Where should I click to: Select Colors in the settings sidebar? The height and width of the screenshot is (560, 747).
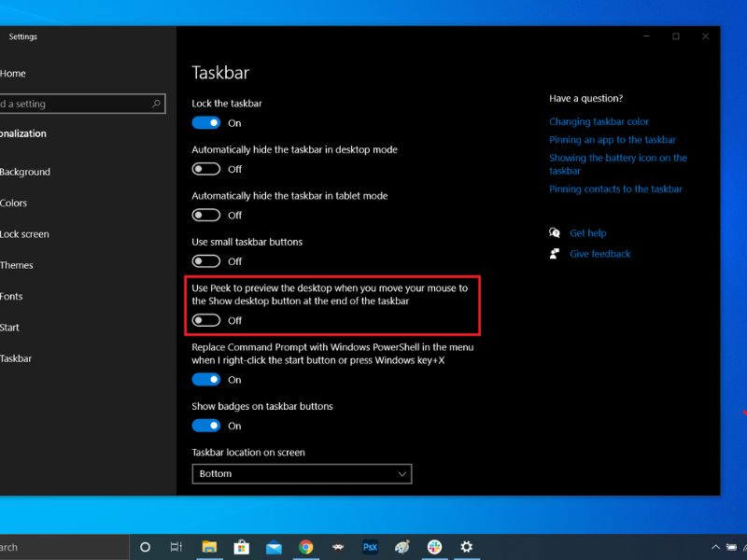(x=13, y=203)
